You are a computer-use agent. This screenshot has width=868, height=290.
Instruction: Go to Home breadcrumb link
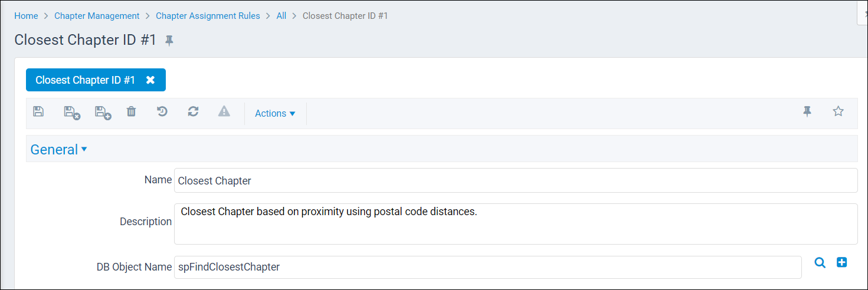point(26,16)
